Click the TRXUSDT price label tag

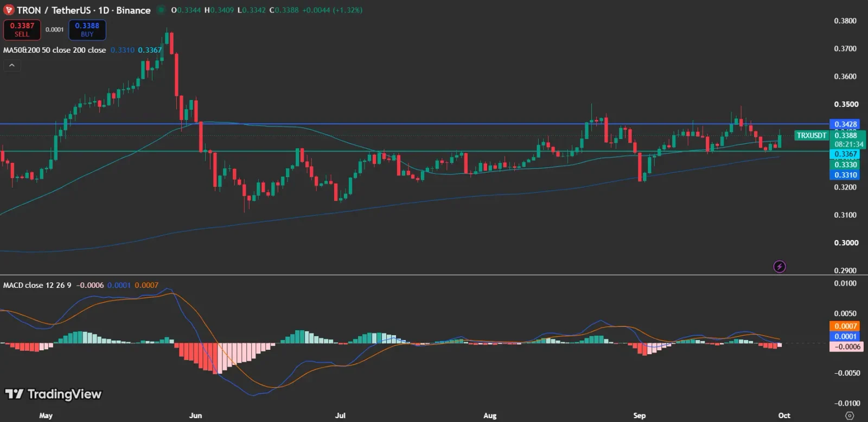[x=812, y=136]
